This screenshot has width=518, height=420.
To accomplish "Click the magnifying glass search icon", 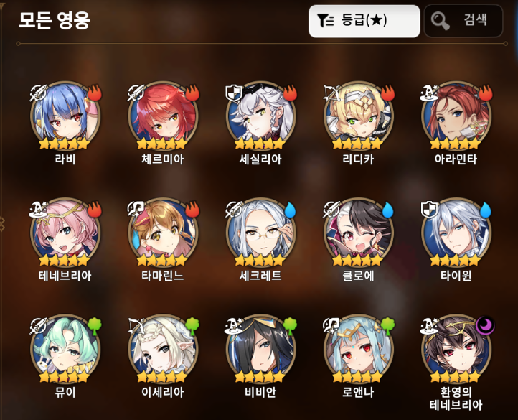I will tap(440, 21).
